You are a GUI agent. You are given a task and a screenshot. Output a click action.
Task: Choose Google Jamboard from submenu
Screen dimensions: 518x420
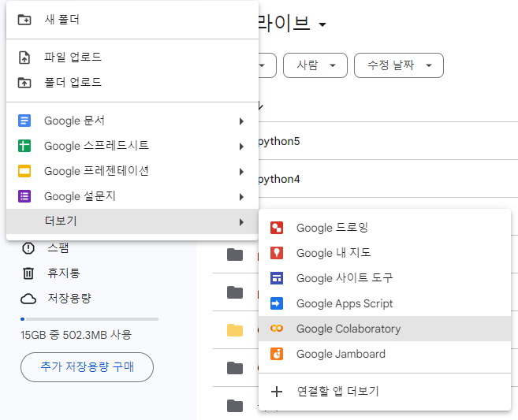(385, 354)
